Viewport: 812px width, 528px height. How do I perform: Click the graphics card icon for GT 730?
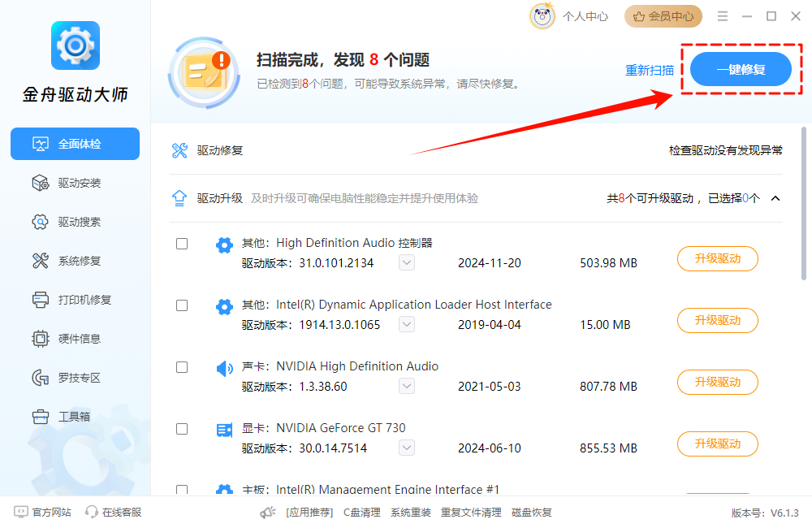[x=224, y=431]
